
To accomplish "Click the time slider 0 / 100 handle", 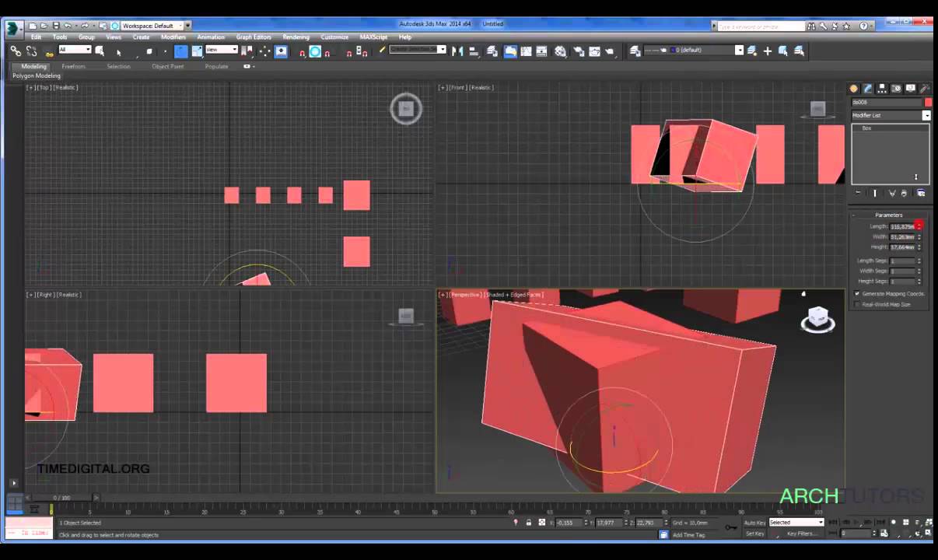I will (x=61, y=498).
